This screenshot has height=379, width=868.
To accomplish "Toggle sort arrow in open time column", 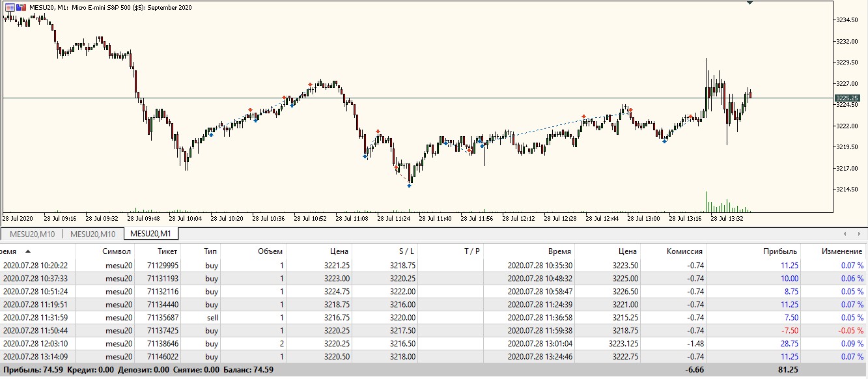I will (27, 251).
